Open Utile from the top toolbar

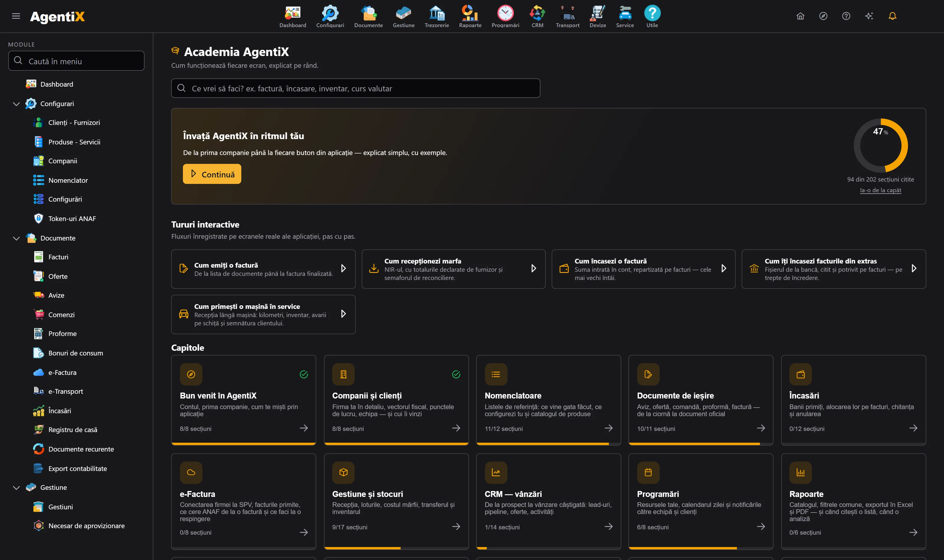coord(652,17)
